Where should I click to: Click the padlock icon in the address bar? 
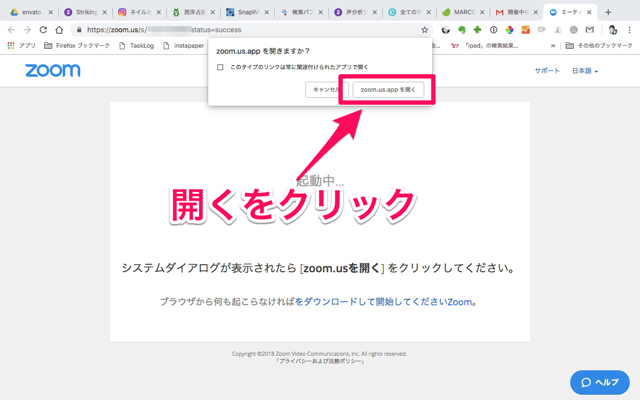79,30
